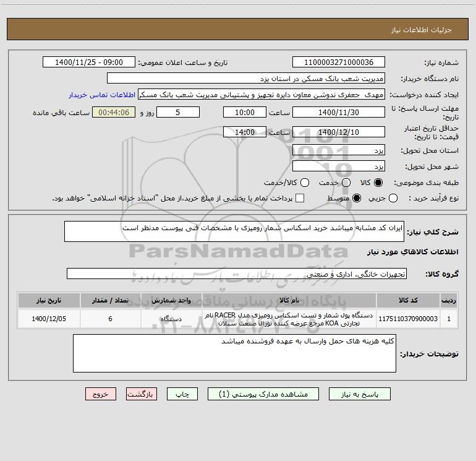The height and width of the screenshot is (461, 476).
Task: Tick the اسناد خزانه اسلامی payment checkbox
Action: 300,198
